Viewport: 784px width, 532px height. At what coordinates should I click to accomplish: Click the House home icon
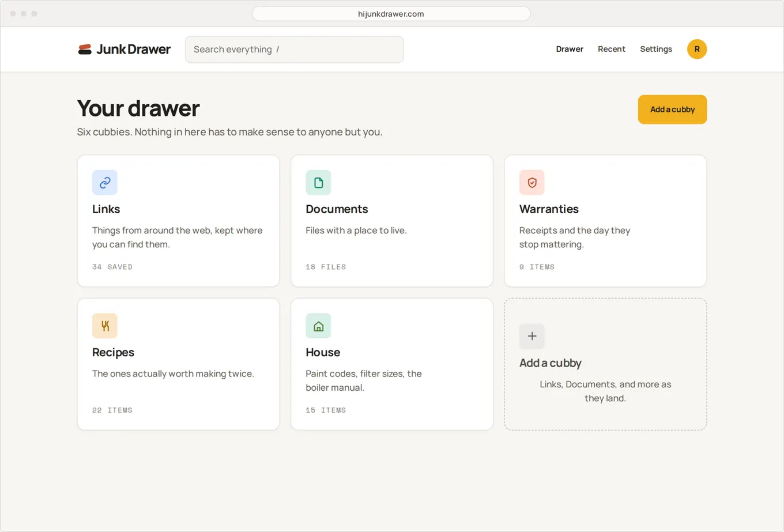(318, 326)
